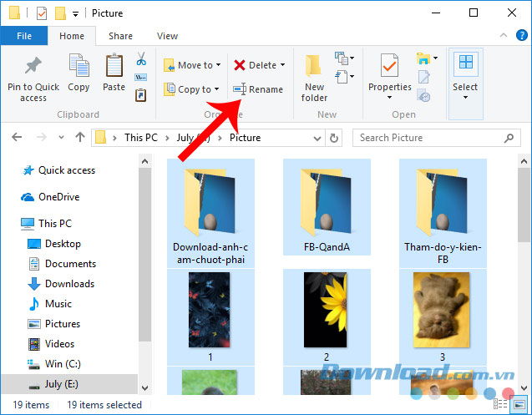Open Recent locations dropdown arrow

[x=61, y=138]
